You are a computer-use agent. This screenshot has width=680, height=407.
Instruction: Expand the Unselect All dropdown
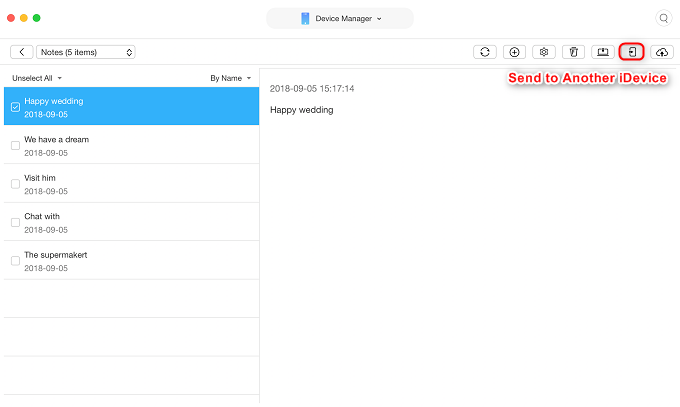37,78
